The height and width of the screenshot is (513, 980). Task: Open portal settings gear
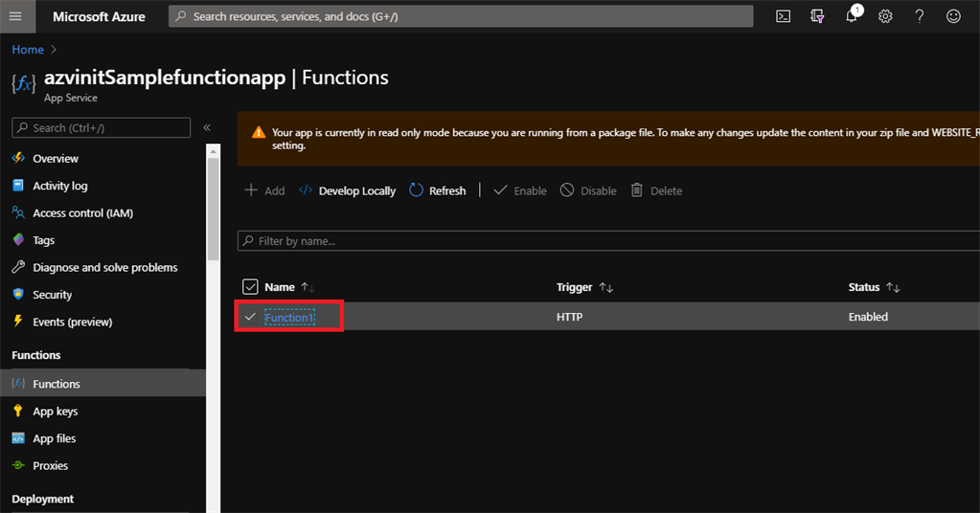pyautogui.click(x=885, y=17)
